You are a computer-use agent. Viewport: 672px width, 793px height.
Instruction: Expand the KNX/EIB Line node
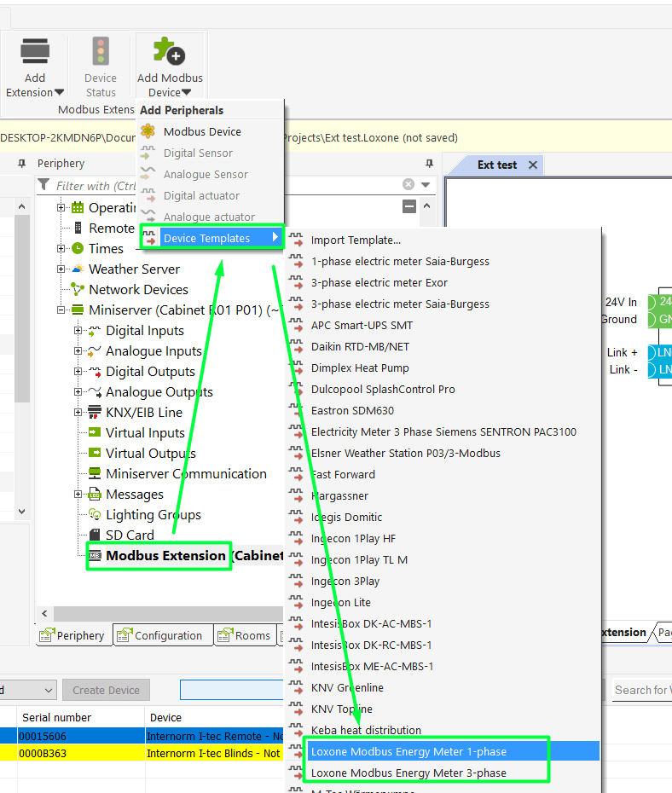coord(78,413)
